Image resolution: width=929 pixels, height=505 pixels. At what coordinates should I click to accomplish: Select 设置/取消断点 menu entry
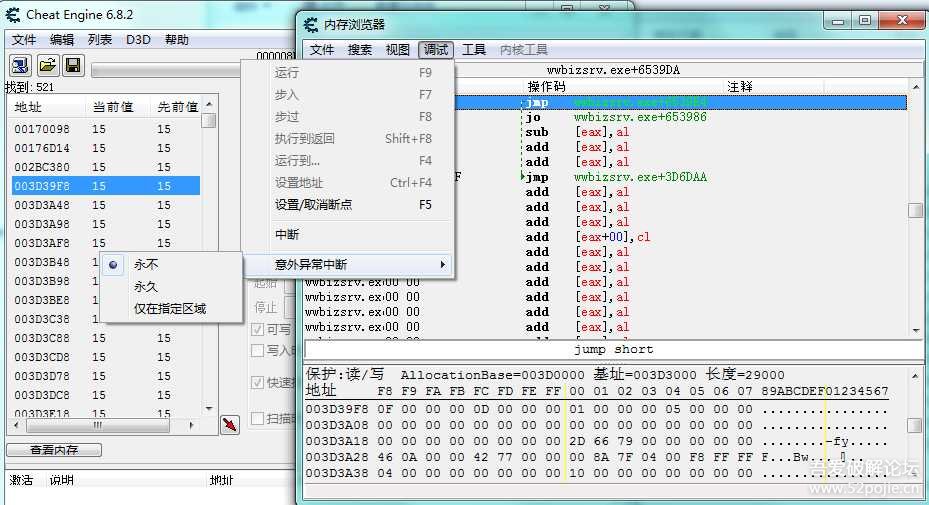click(x=348, y=205)
